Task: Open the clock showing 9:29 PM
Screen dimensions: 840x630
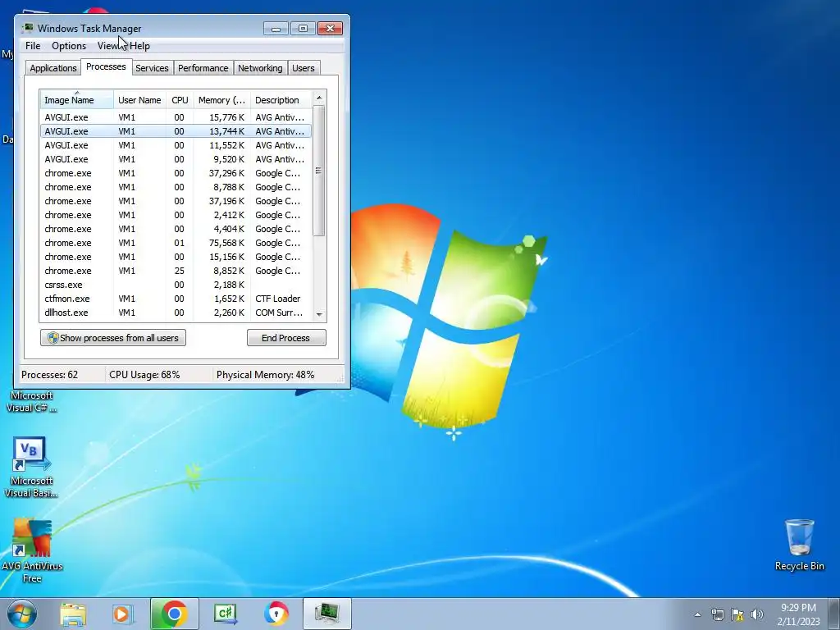Action: tap(798, 614)
